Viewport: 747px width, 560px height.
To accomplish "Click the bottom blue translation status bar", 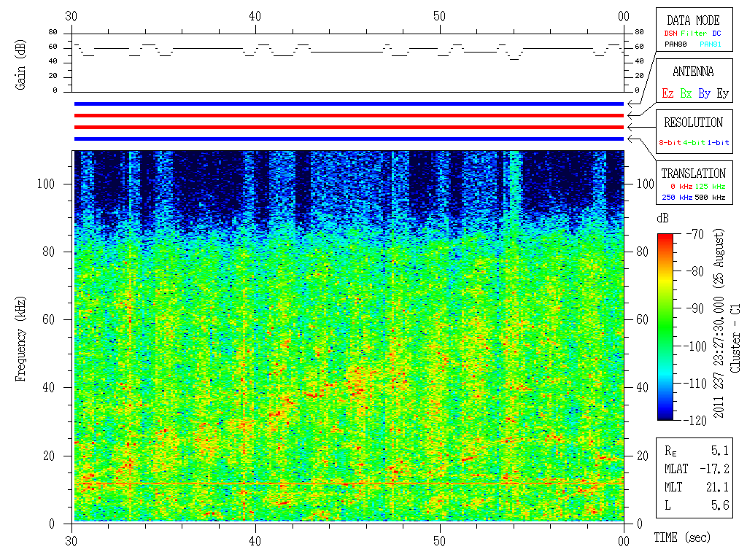I will [349, 139].
